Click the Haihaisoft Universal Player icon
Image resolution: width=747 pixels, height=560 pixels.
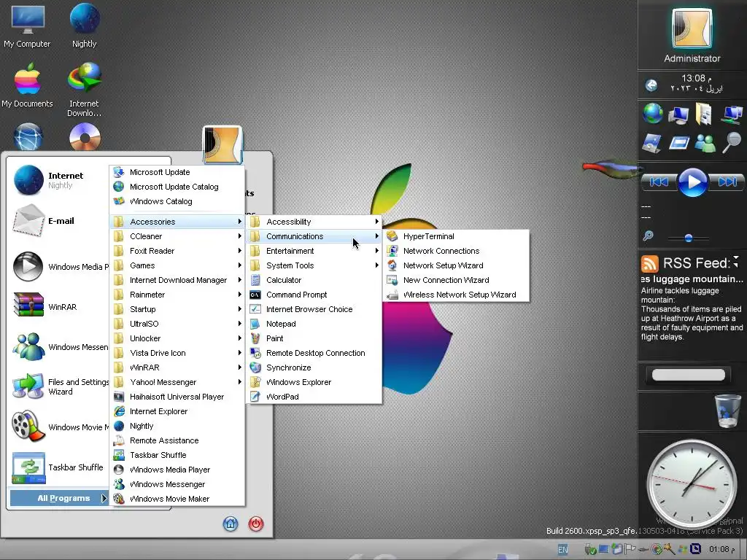pos(119,397)
